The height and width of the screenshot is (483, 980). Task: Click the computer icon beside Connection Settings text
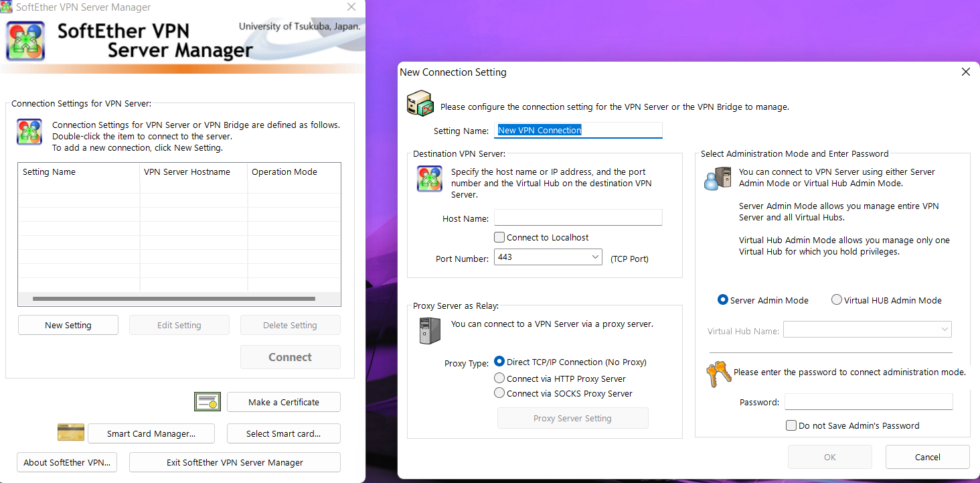(x=29, y=131)
